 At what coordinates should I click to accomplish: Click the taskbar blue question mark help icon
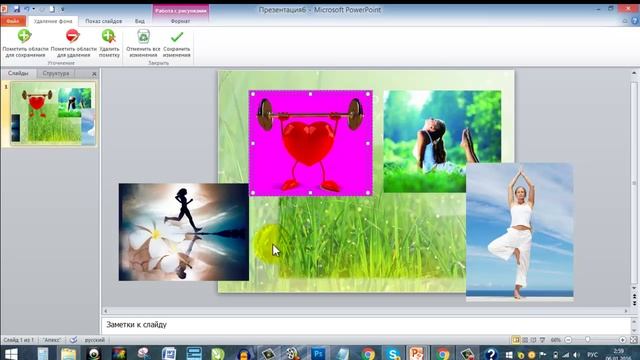pos(491,353)
